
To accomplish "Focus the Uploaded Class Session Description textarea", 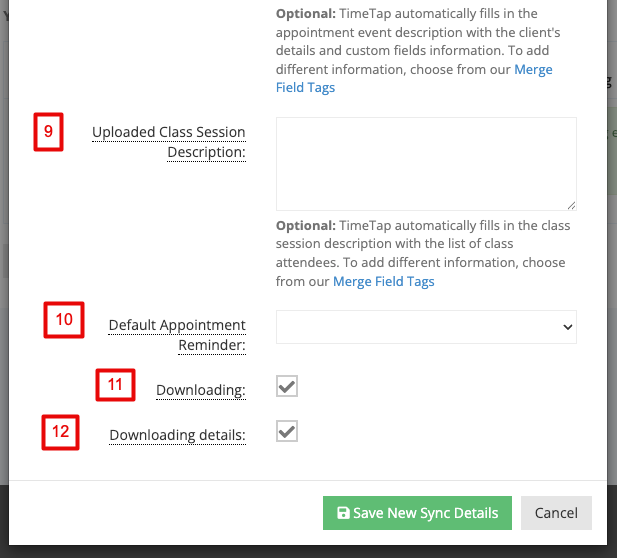I will (426, 164).
